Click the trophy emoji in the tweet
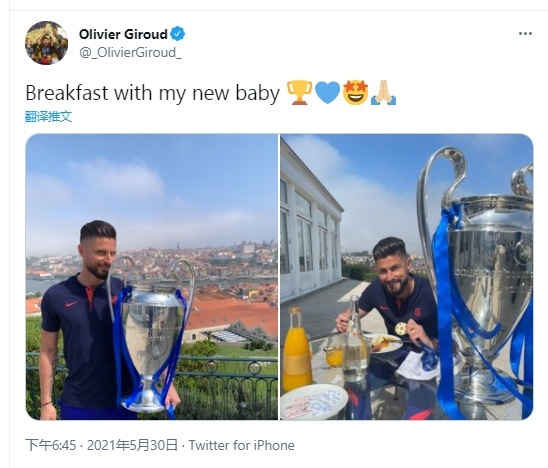The image size is (548, 468). point(299,93)
